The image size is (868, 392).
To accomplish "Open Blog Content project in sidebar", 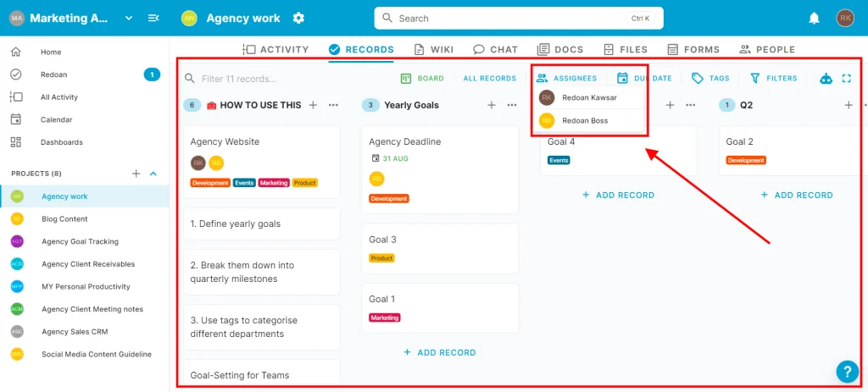I will coord(64,219).
